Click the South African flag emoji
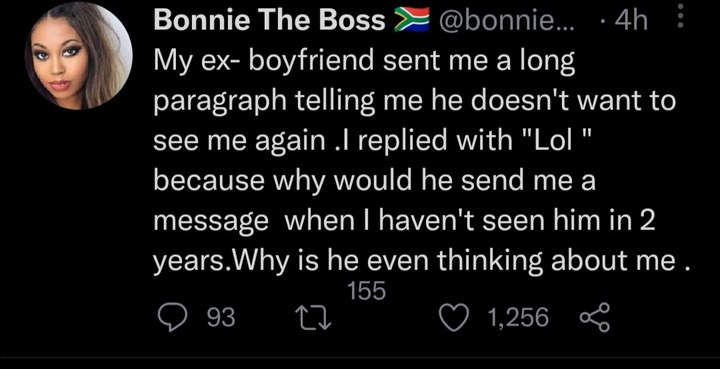 coord(411,21)
